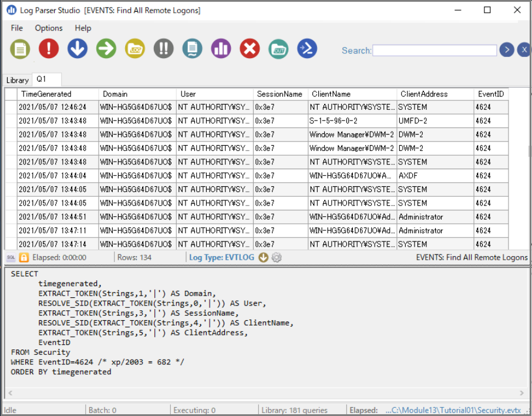Click the ClientAddress column header

[435, 94]
